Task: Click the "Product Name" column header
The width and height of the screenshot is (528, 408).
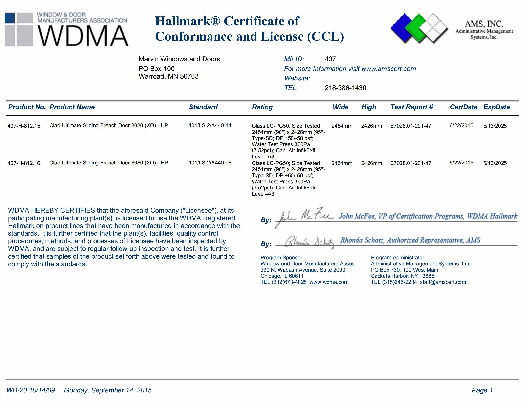Action: click(x=72, y=107)
